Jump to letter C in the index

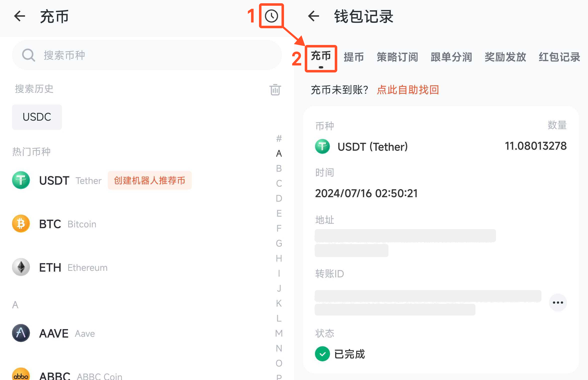(x=279, y=183)
